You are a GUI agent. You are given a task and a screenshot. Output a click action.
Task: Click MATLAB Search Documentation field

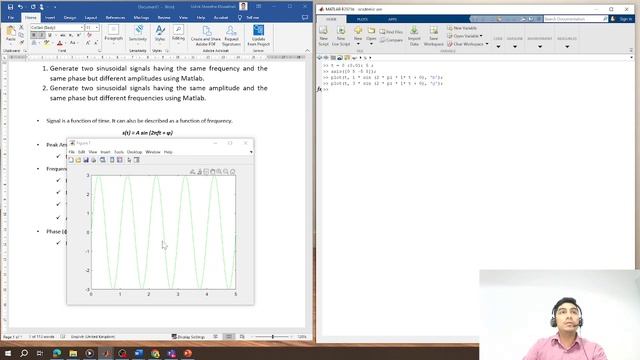pos(575,19)
